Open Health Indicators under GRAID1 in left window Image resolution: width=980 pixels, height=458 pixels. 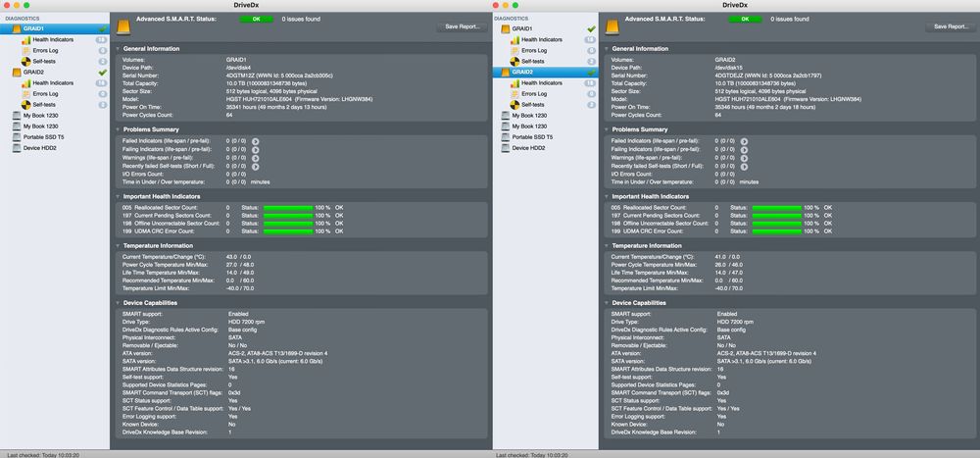53,39
